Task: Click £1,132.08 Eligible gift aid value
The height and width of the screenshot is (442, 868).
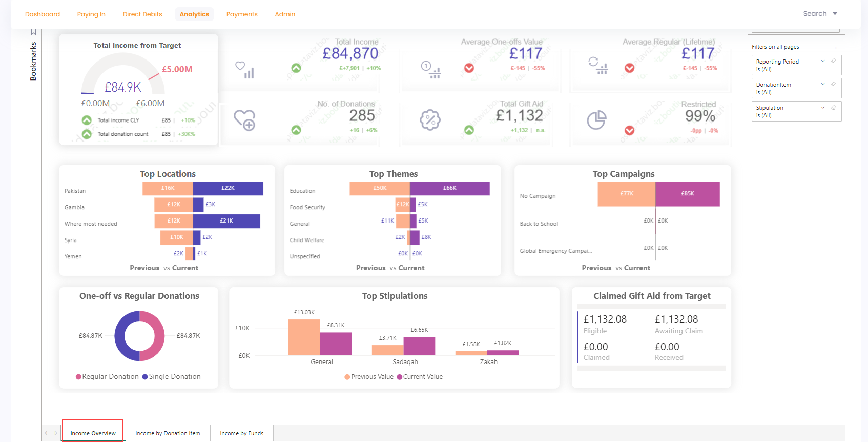Action: (x=605, y=319)
